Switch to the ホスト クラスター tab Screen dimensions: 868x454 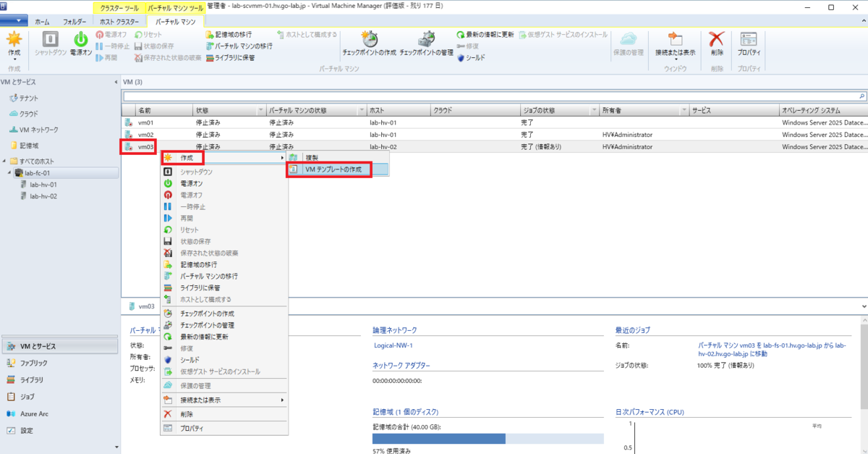point(119,22)
